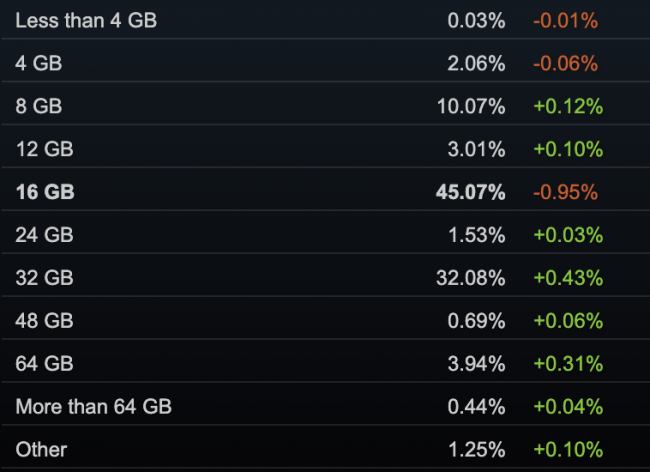
Task: Select the green +0.12% change value
Action: pyautogui.click(x=567, y=106)
